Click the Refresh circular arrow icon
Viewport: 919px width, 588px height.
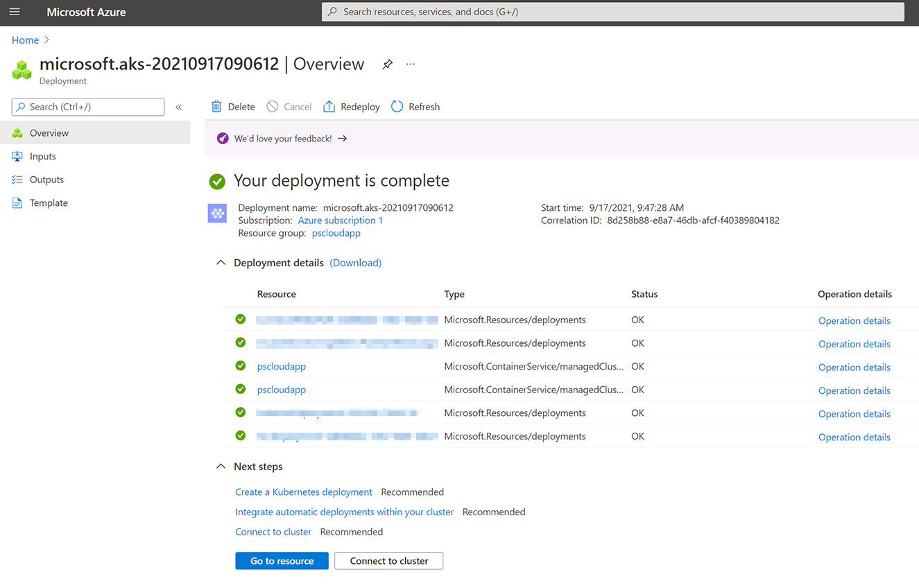click(397, 107)
